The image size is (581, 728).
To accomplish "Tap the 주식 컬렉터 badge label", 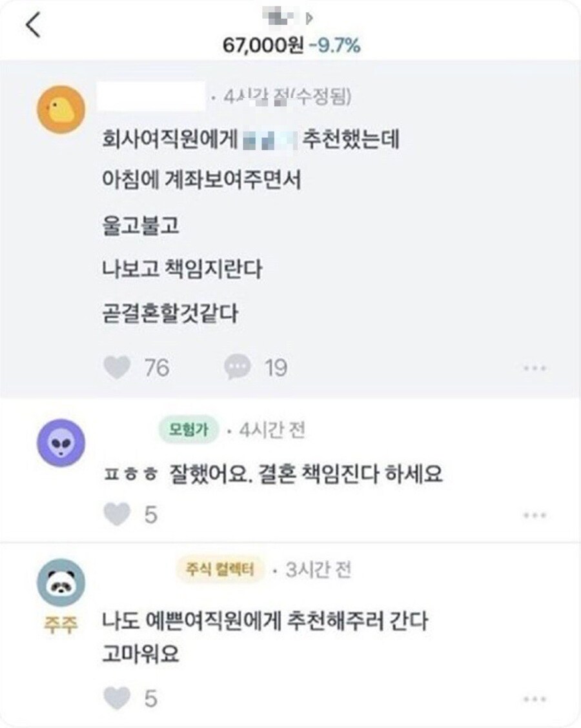I will tap(221, 570).
